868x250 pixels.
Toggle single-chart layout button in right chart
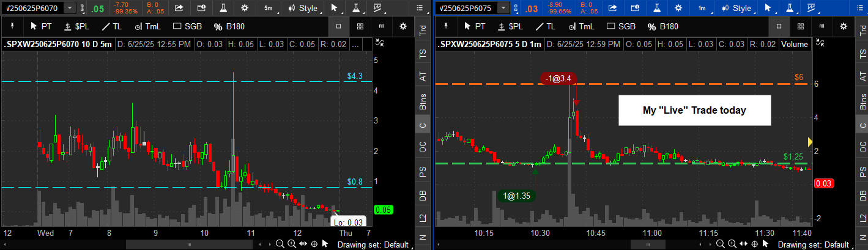point(779,26)
